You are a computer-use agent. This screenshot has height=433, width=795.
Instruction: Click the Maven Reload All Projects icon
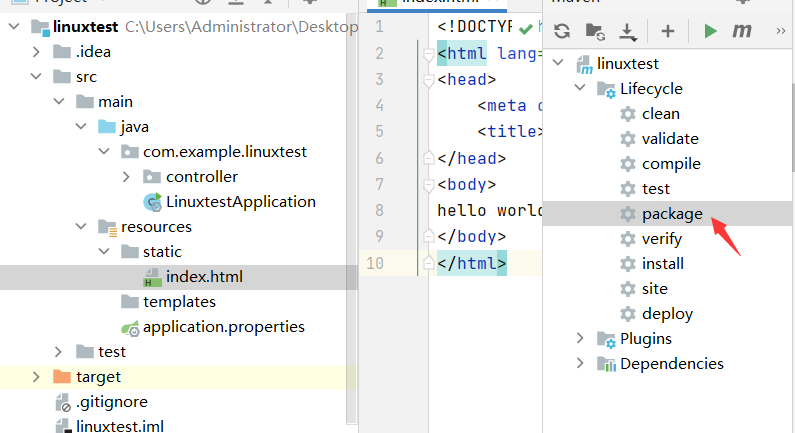pyautogui.click(x=562, y=31)
